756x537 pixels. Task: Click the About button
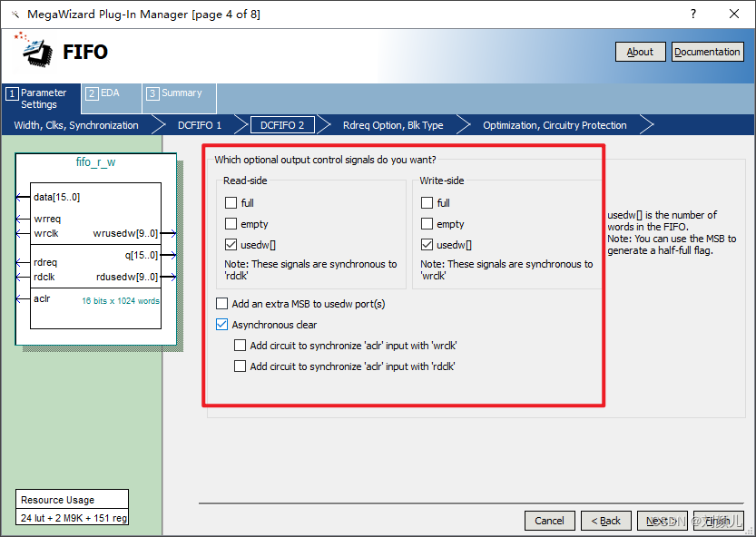pos(641,52)
